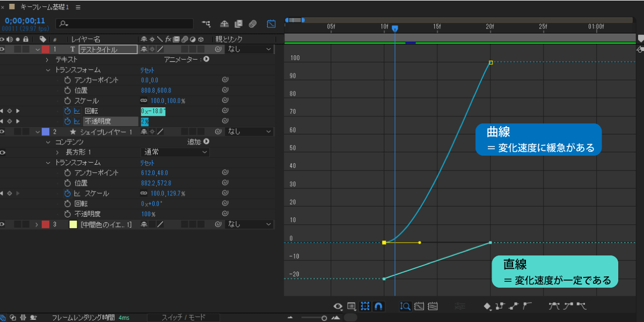This screenshot has width=644, height=322.
Task: Open the アニメーター add menu arrow
Action: (x=206, y=60)
